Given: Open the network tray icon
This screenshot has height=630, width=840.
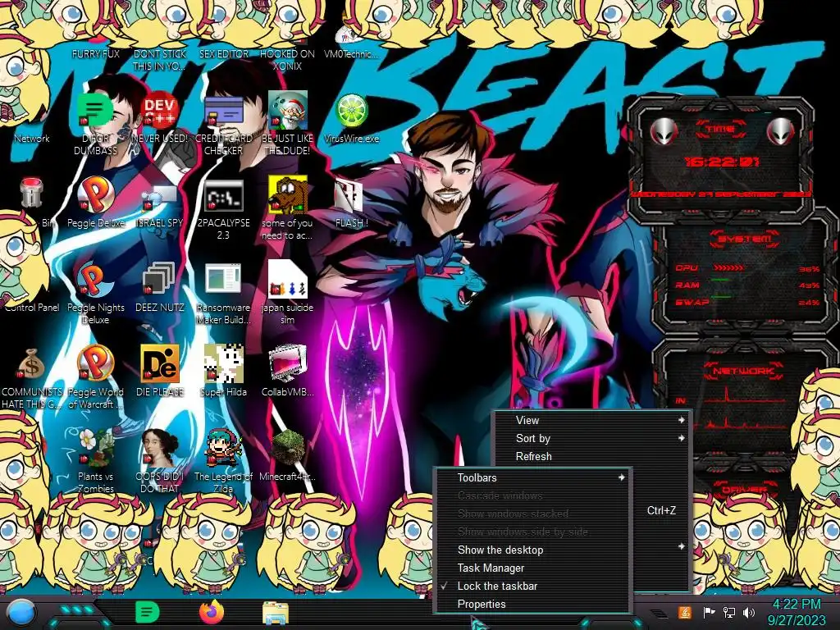Looking at the screenshot, I should pos(729,612).
